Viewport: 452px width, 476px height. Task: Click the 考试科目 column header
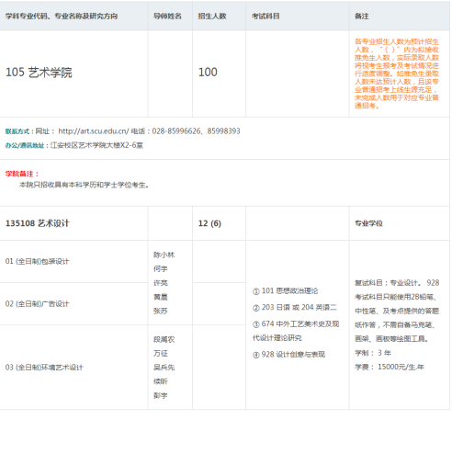click(266, 17)
